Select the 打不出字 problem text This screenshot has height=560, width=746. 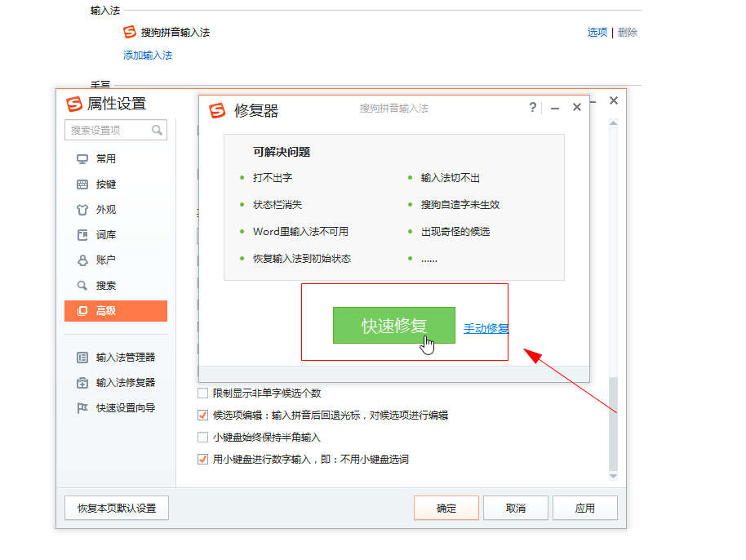point(273,178)
